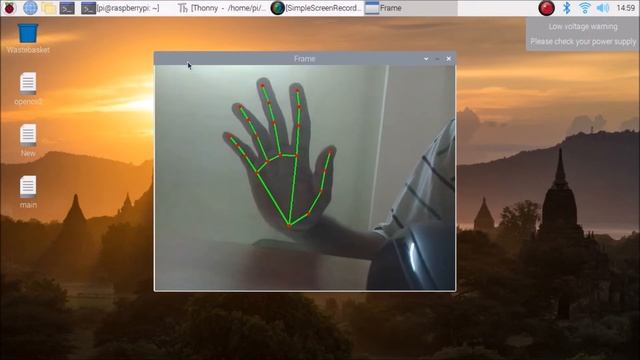Screen dimensions: 640x360
Task: Iconify the Frame window using down chevron
Action: [426, 59]
